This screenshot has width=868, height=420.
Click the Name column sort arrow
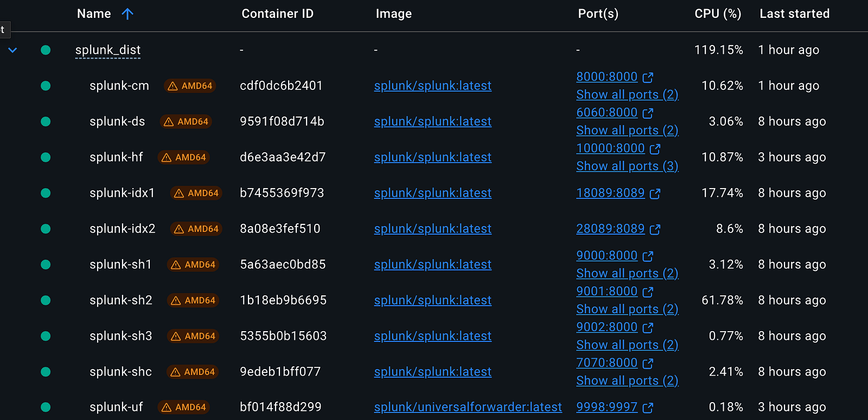coord(127,14)
